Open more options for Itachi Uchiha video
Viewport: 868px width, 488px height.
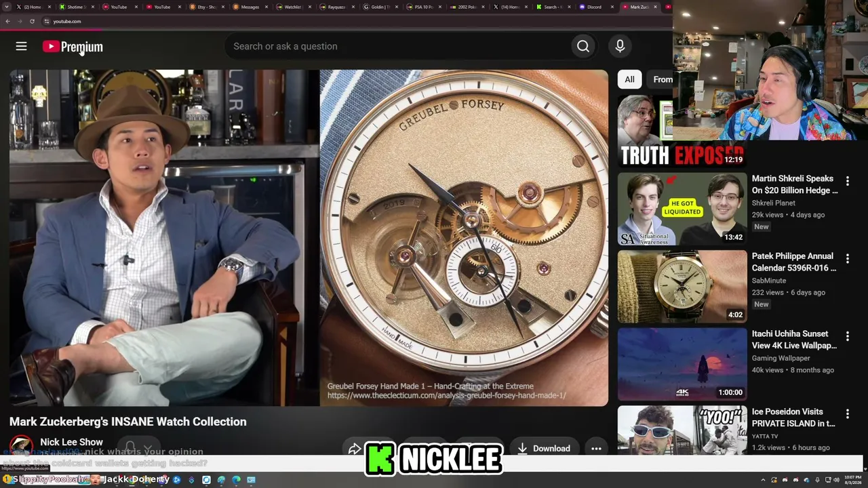[x=847, y=336]
